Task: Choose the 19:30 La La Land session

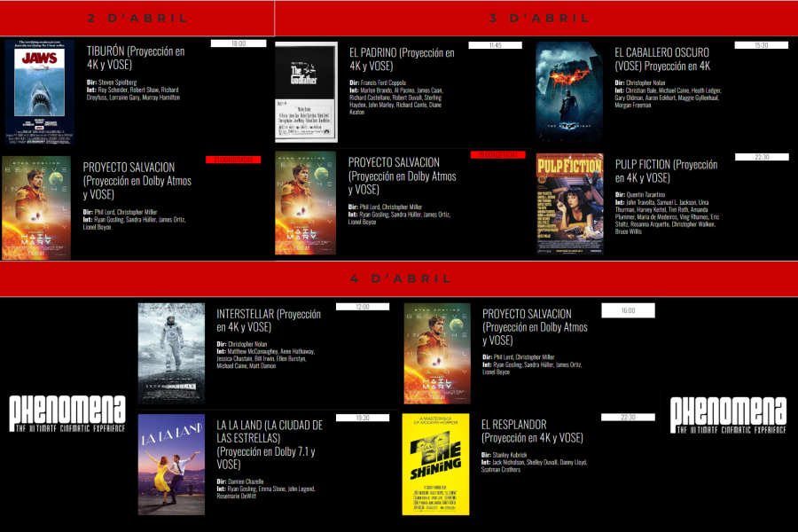Action: coord(362,418)
